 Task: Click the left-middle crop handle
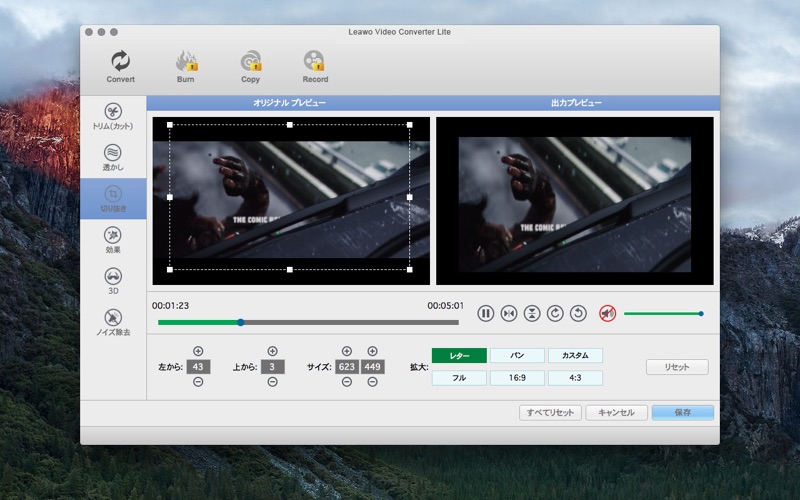tap(170, 197)
